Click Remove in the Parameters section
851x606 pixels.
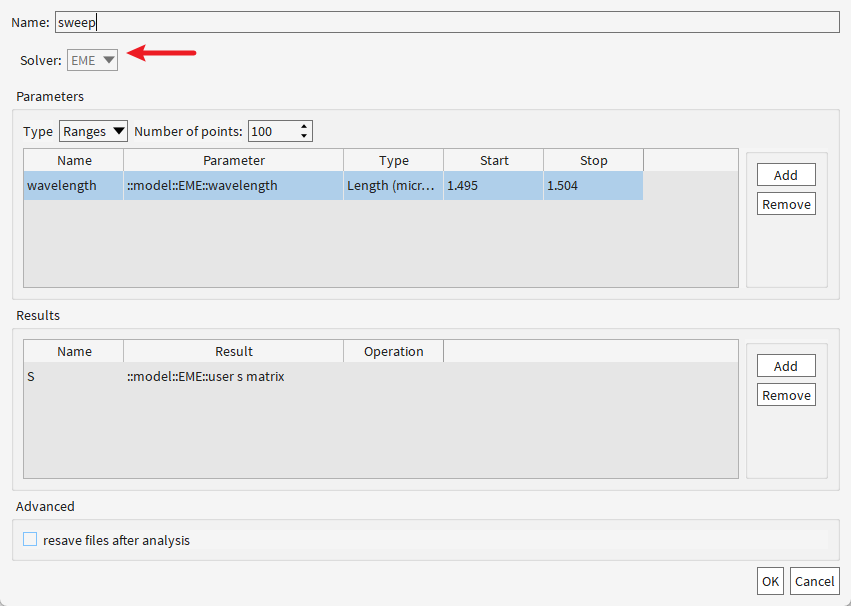(786, 204)
